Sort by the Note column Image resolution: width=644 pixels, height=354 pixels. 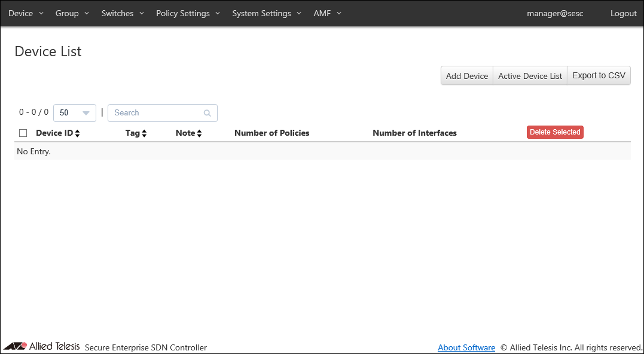point(188,133)
